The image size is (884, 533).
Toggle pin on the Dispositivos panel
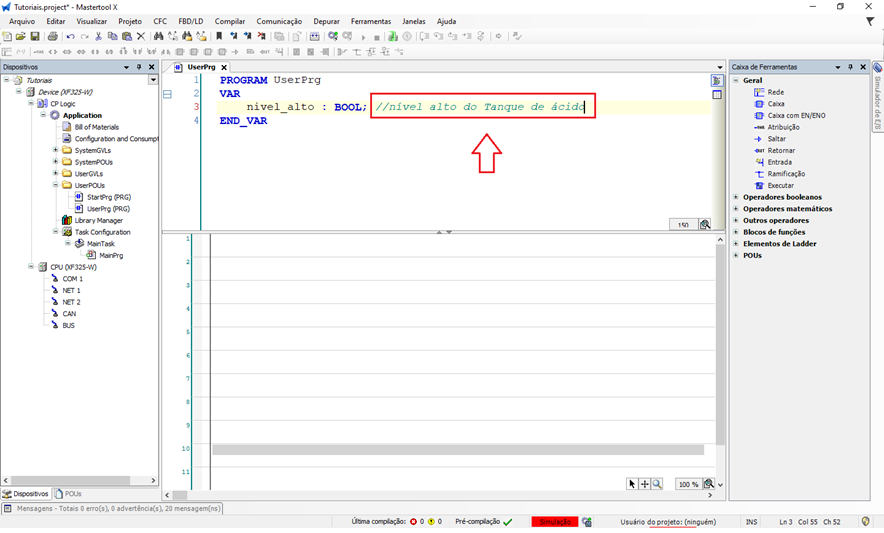click(x=139, y=67)
